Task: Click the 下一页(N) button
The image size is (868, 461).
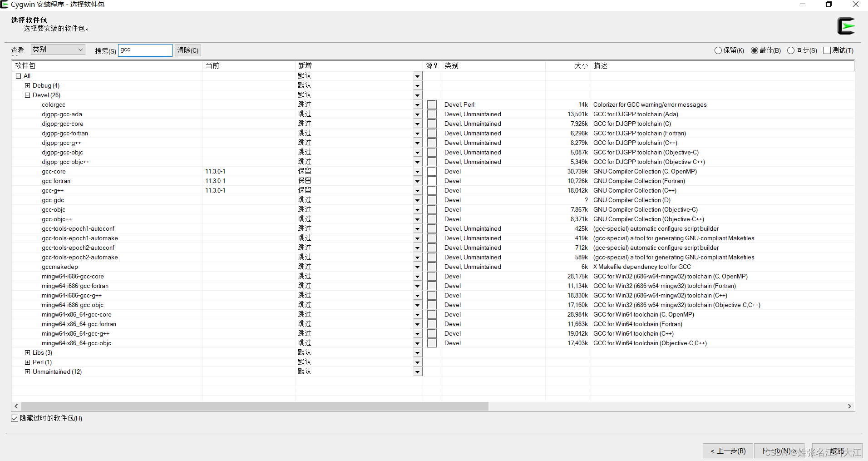Action: coord(779,451)
